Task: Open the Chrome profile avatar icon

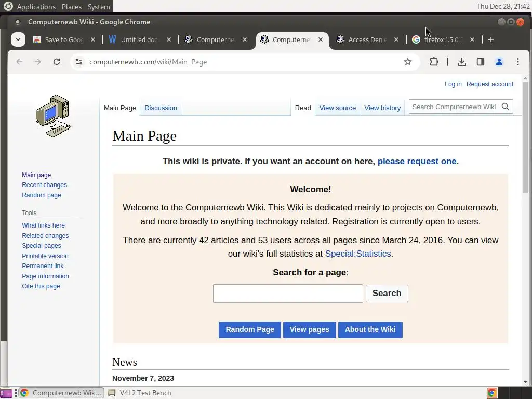Action: (499, 62)
